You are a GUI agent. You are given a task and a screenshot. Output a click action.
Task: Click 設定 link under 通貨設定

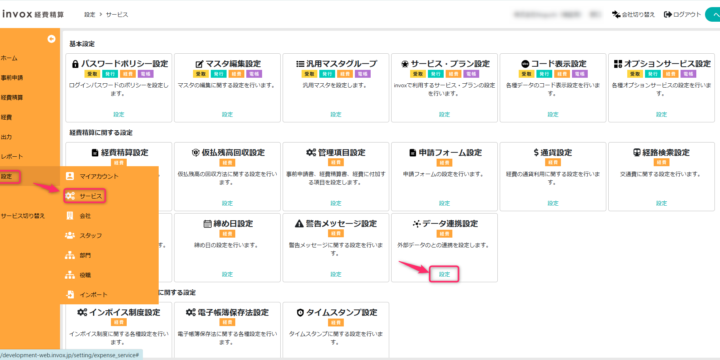click(x=553, y=203)
